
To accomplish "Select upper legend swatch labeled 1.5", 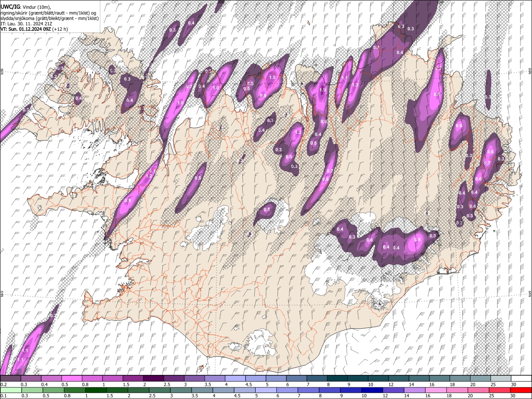I will pos(133,378).
